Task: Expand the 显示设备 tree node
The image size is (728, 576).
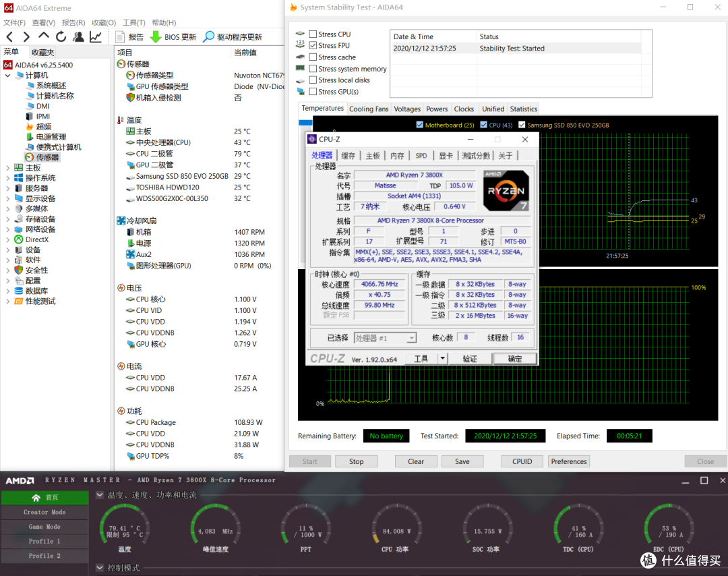Action: tap(8, 198)
